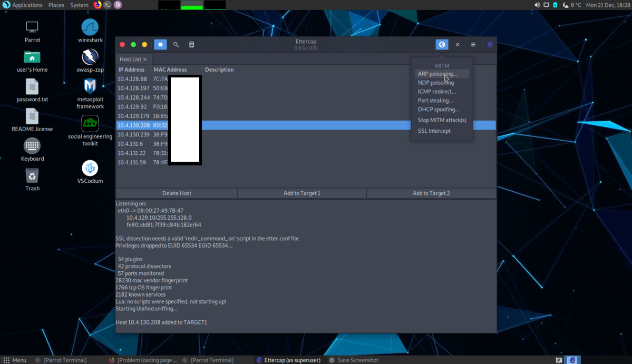Click the Description column header
The width and height of the screenshot is (632, 364).
(219, 70)
